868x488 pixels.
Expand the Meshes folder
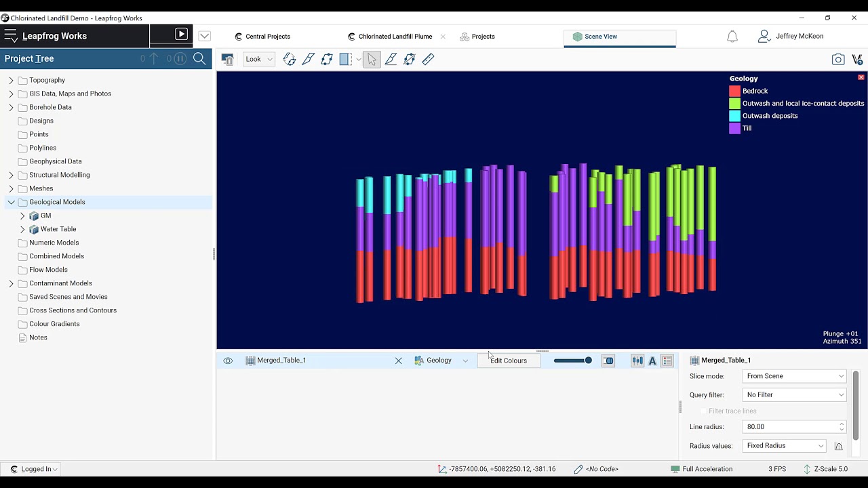point(11,188)
